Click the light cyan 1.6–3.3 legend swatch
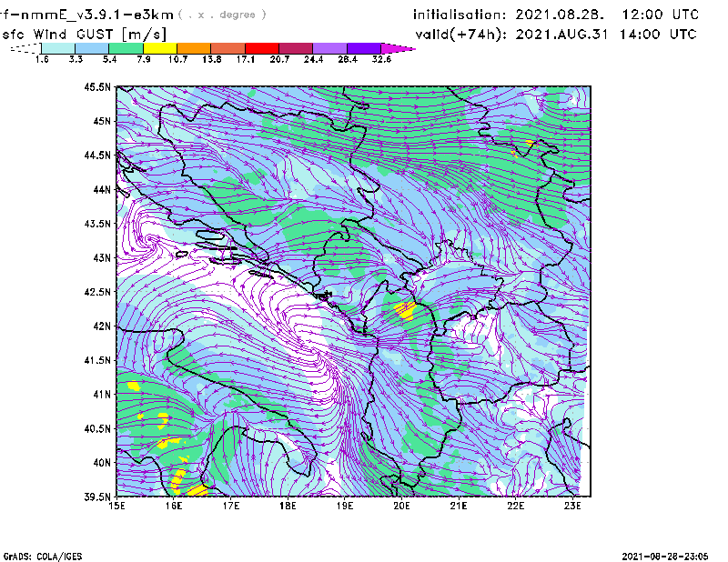This screenshot has height=562, width=728. 58,48
